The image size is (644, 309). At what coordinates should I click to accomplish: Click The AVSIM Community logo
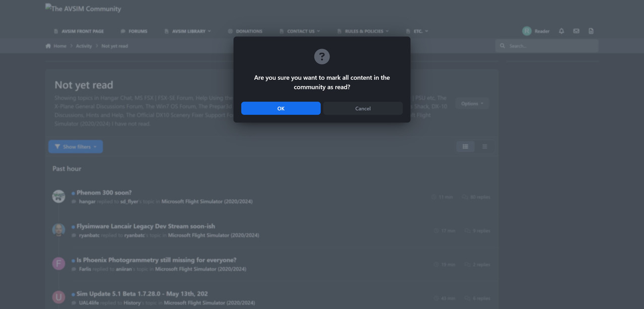pyautogui.click(x=83, y=9)
